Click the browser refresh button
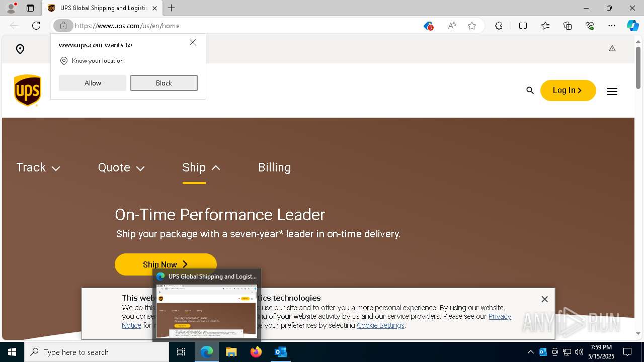Image resolution: width=644 pixels, height=362 pixels. coord(36,26)
